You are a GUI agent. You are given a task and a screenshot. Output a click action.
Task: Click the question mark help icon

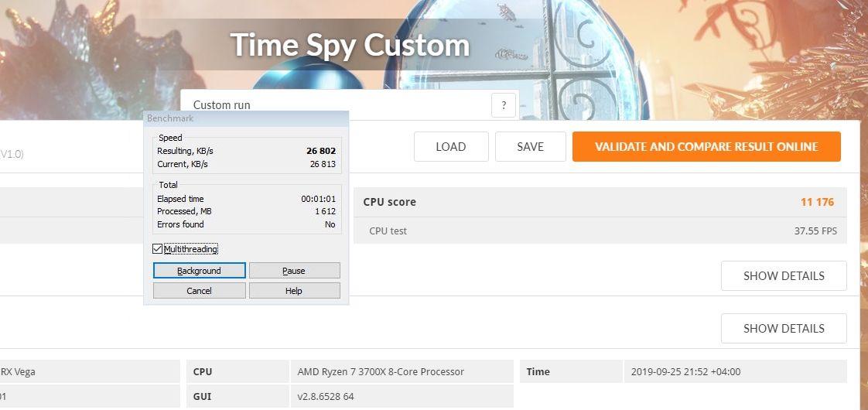pyautogui.click(x=504, y=105)
